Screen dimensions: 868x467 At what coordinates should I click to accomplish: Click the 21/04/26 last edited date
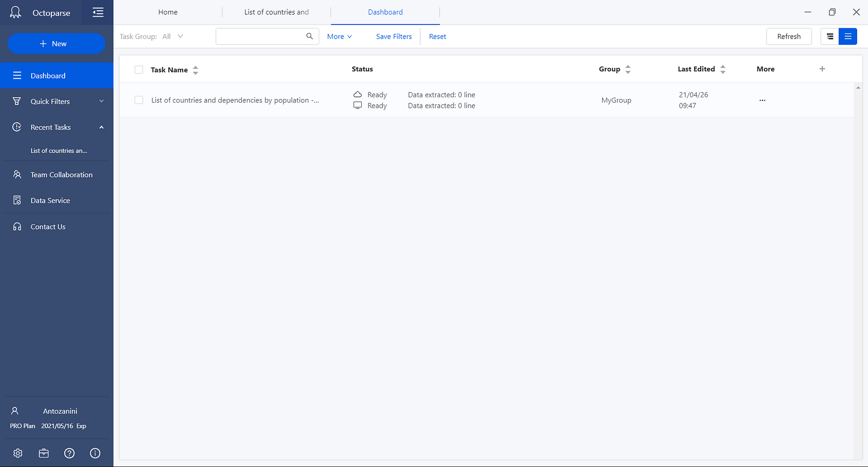(x=693, y=94)
